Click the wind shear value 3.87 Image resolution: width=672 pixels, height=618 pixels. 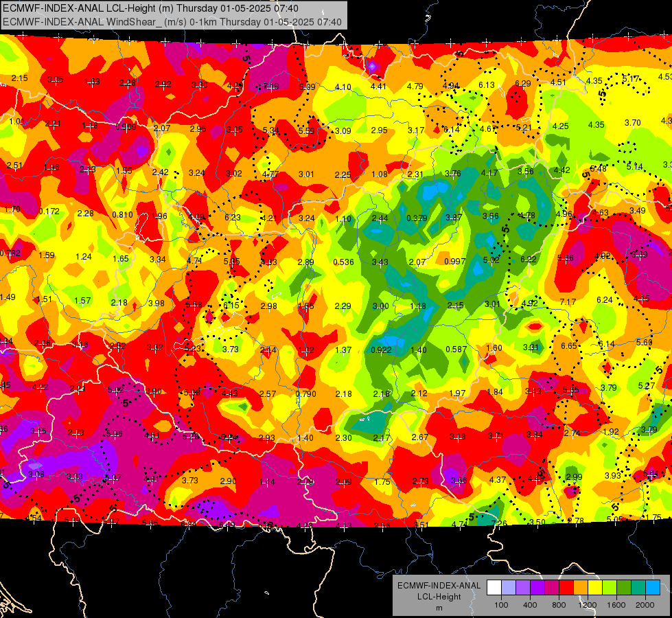pyautogui.click(x=454, y=217)
